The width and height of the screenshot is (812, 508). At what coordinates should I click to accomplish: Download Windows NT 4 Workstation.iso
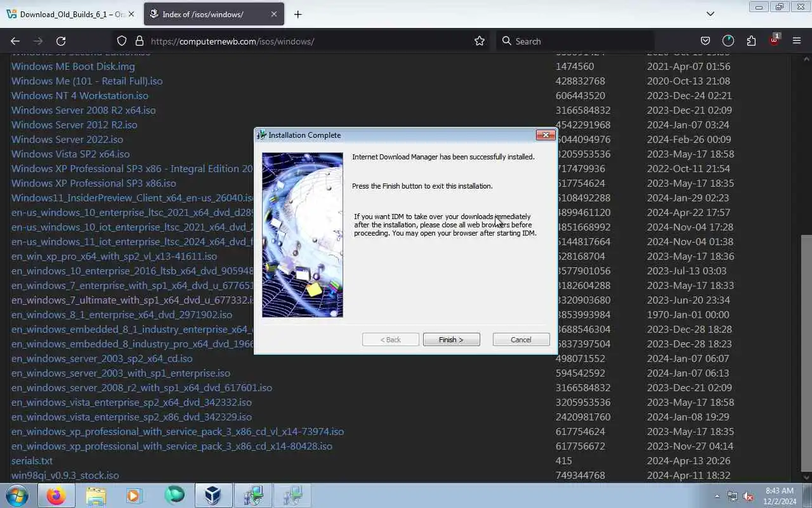tap(80, 95)
